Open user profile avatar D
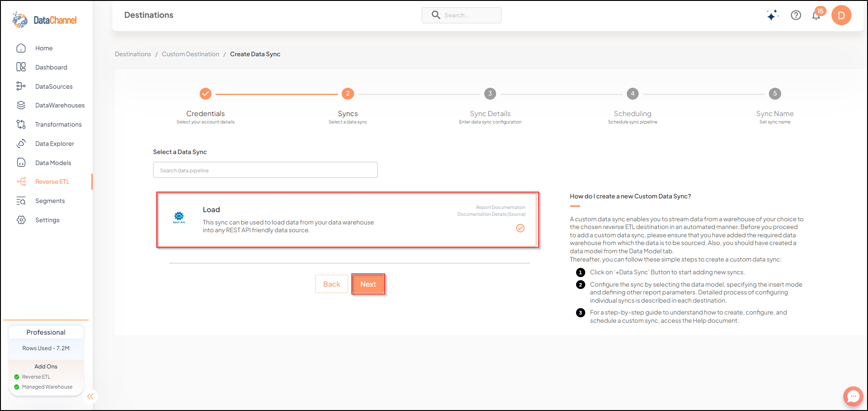The width and height of the screenshot is (868, 411). pyautogui.click(x=841, y=15)
